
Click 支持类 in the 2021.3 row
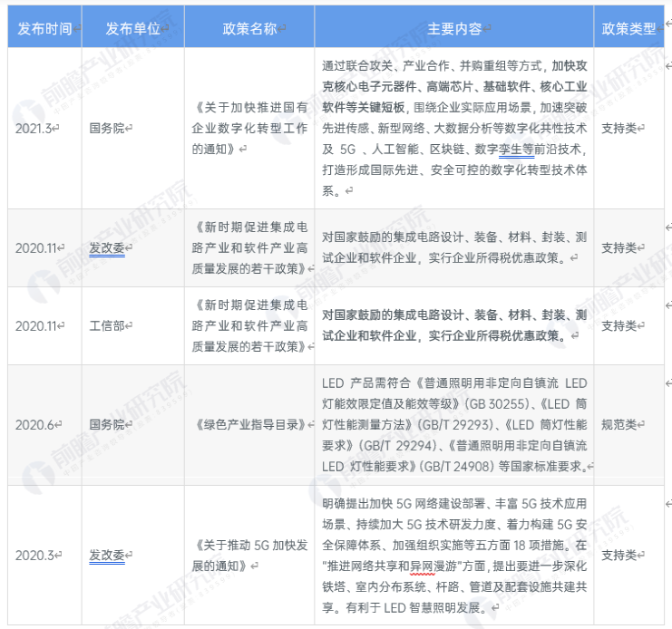tap(620, 128)
